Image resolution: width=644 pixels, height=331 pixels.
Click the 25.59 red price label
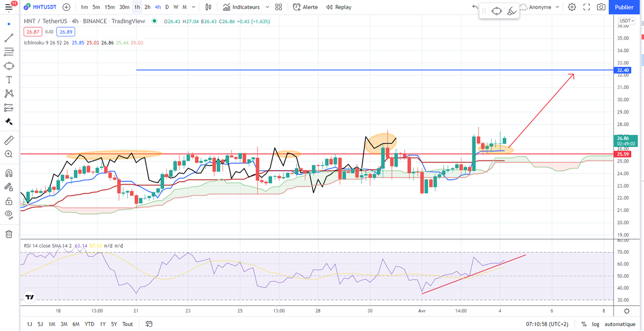pyautogui.click(x=623, y=154)
